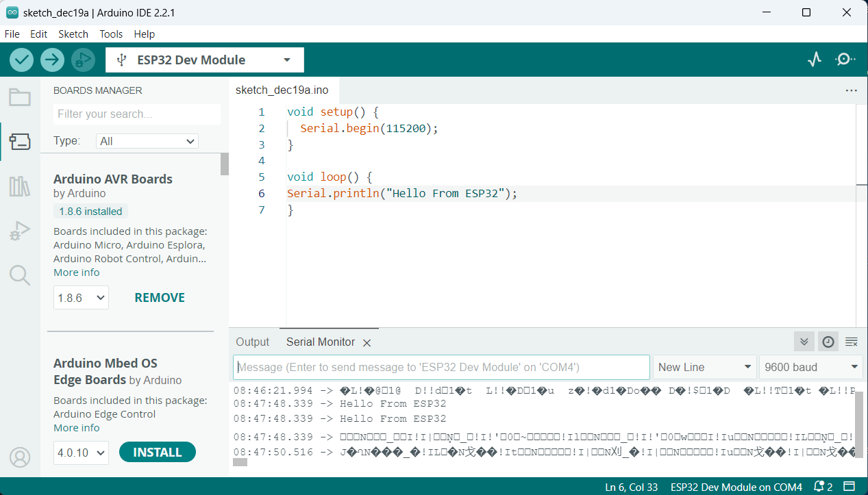Click 'ESP32 Dev Module on COM4' in status bar
The height and width of the screenshot is (495, 868).
pos(736,487)
